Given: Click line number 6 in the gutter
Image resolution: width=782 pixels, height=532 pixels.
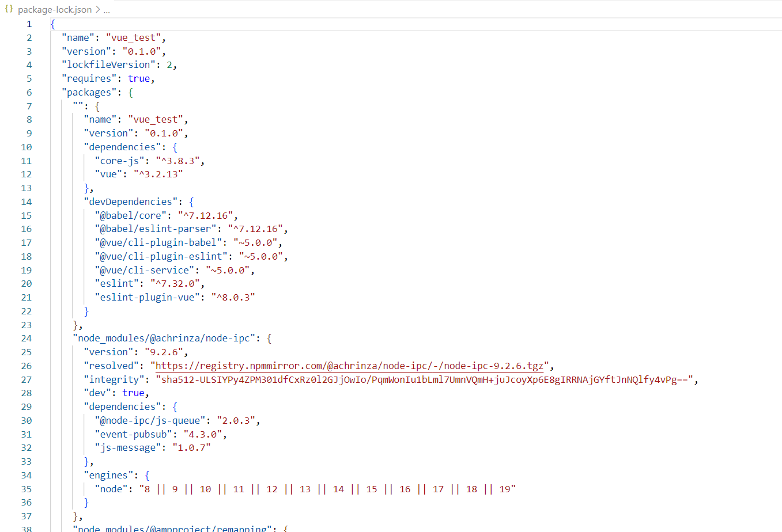Looking at the screenshot, I should (x=29, y=93).
